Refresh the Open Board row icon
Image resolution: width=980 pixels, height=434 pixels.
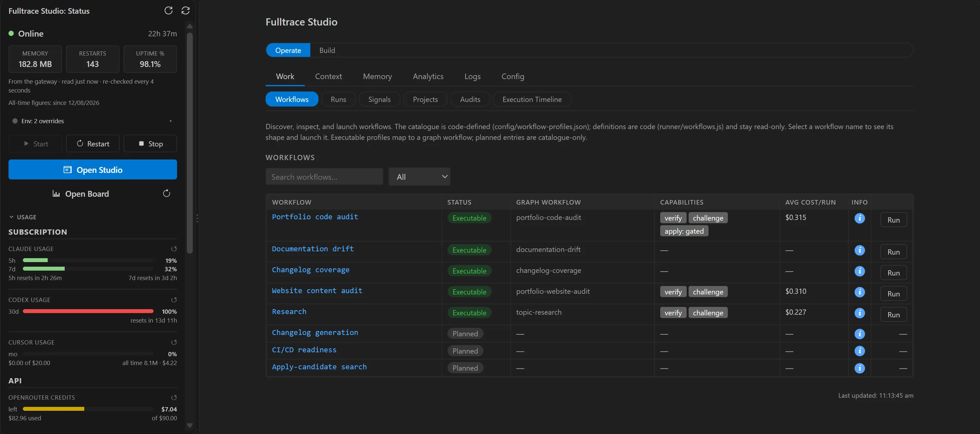coord(166,193)
